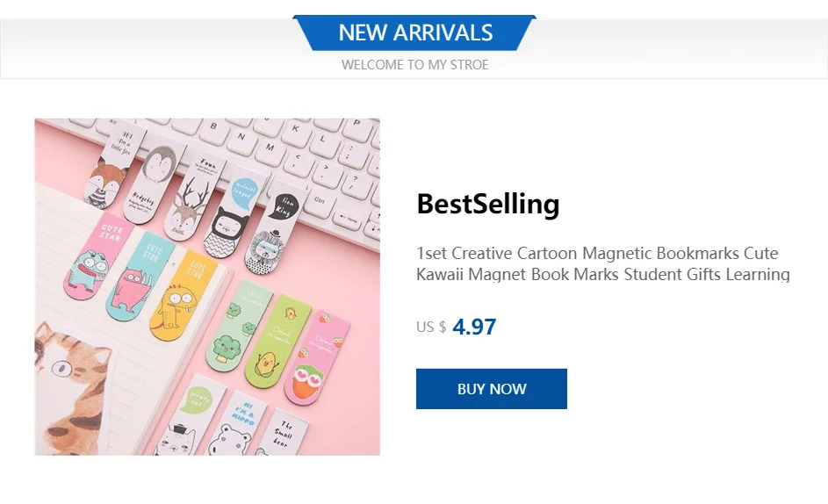Screen dimensions: 828x504
Task: Click the yellow Cute Star monster bookmark
Action: tap(182, 295)
